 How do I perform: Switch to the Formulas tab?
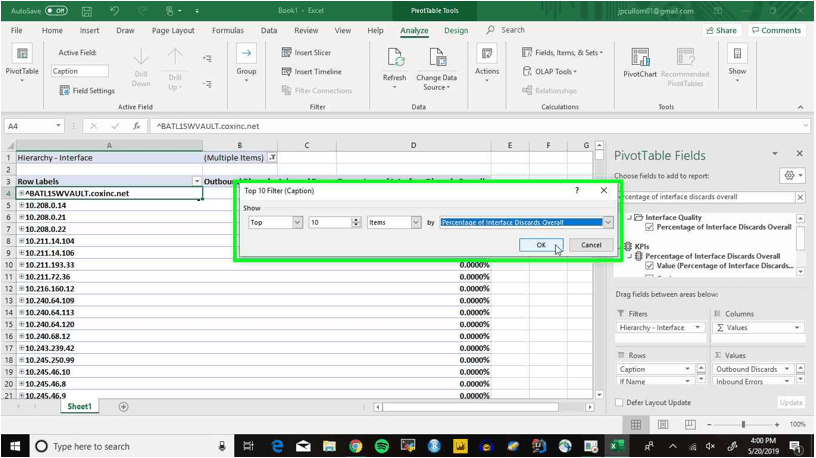pyautogui.click(x=228, y=30)
